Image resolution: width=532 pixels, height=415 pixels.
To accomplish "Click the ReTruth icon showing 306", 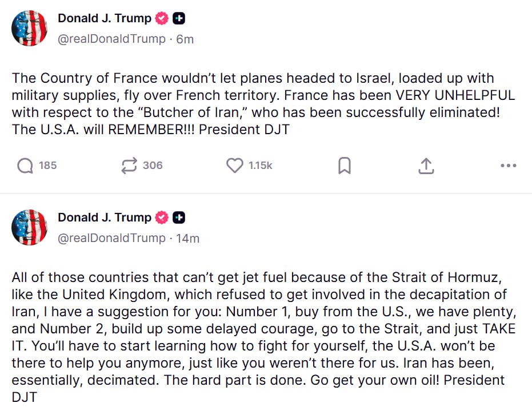I will (130, 166).
